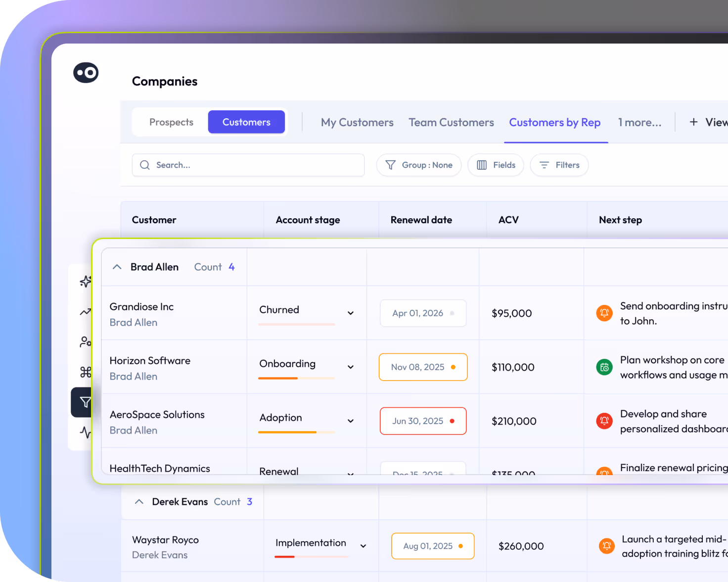Select the AI sparkles icon in the sidebar
The height and width of the screenshot is (582, 728).
pyautogui.click(x=85, y=282)
